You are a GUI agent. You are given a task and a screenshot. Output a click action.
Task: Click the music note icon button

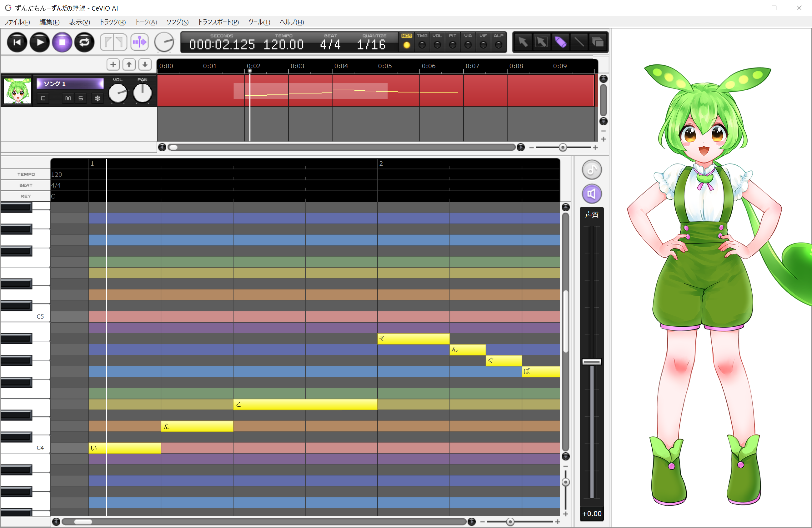pyautogui.click(x=592, y=170)
